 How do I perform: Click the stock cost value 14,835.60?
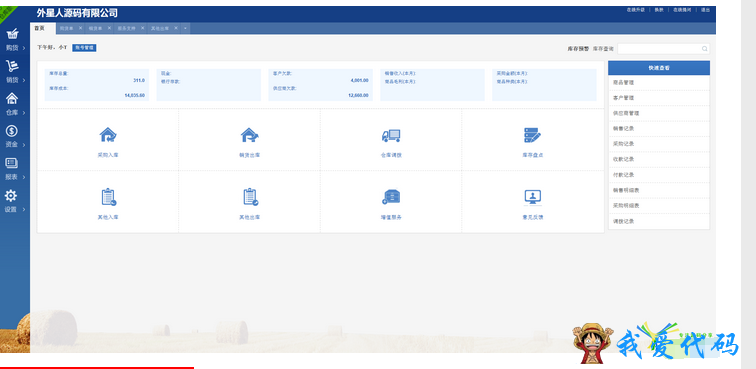[x=135, y=96]
